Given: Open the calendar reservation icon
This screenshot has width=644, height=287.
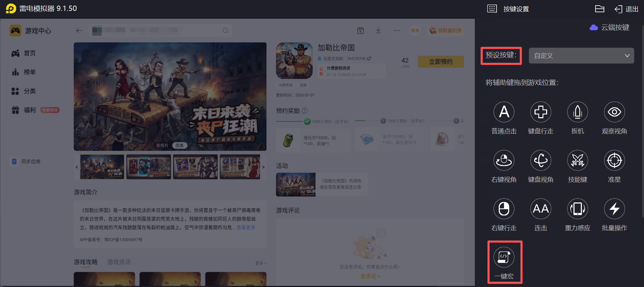Looking at the screenshot, I should point(360,31).
